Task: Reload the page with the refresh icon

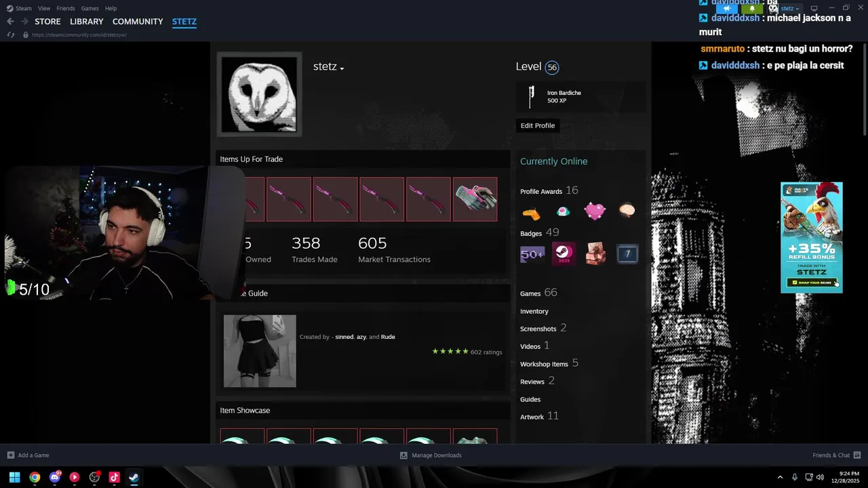Action: pyautogui.click(x=11, y=35)
